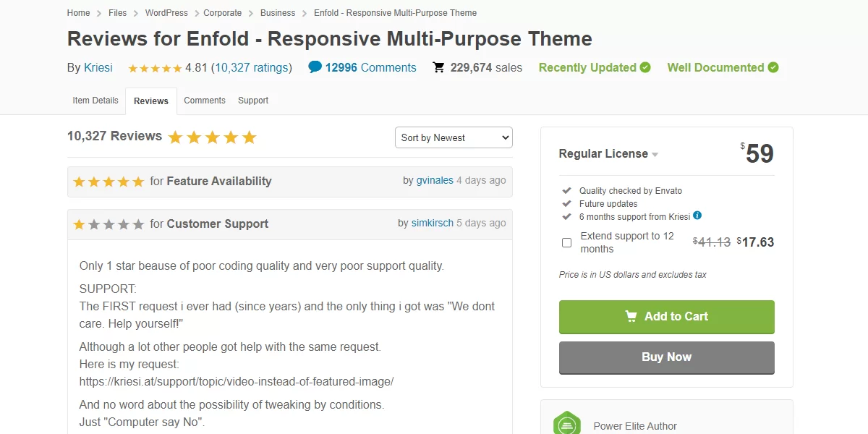Visit author Kriesi's profile link
The height and width of the screenshot is (434, 868).
(98, 67)
